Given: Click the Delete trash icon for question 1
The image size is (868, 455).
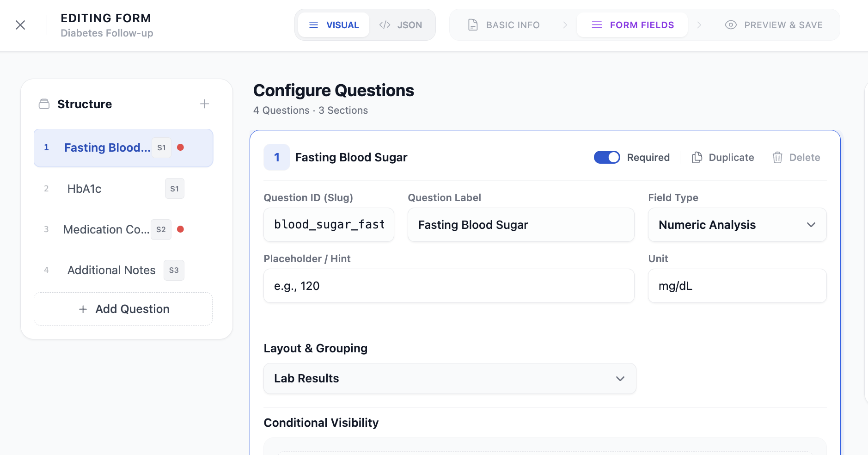Looking at the screenshot, I should (x=777, y=157).
